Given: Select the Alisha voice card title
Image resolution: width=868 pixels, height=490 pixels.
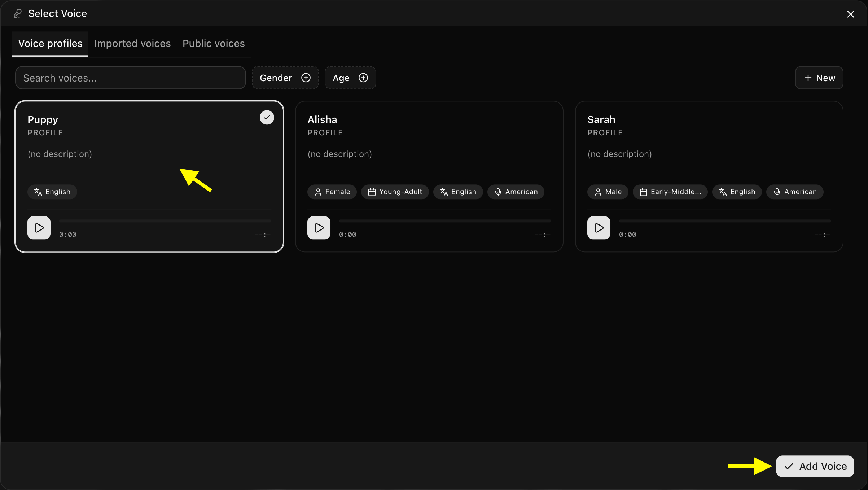Looking at the screenshot, I should click(322, 119).
